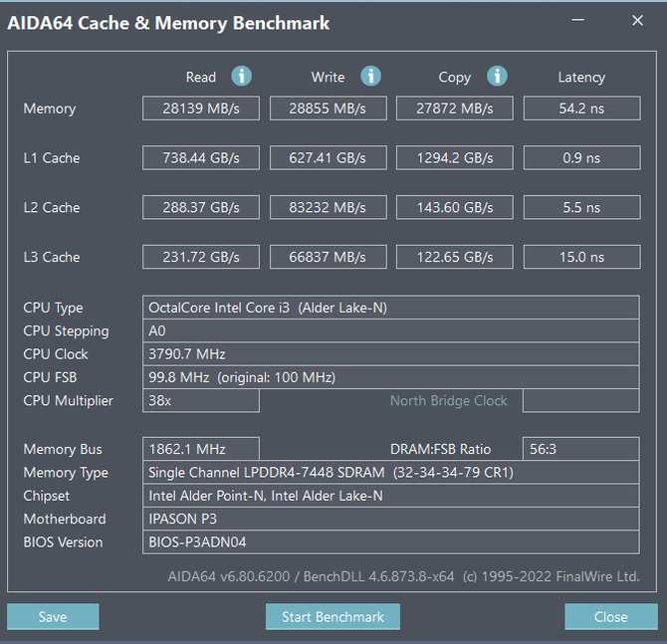The image size is (667, 644).
Task: Select Memory read value 28139 MB/s
Action: tap(201, 108)
